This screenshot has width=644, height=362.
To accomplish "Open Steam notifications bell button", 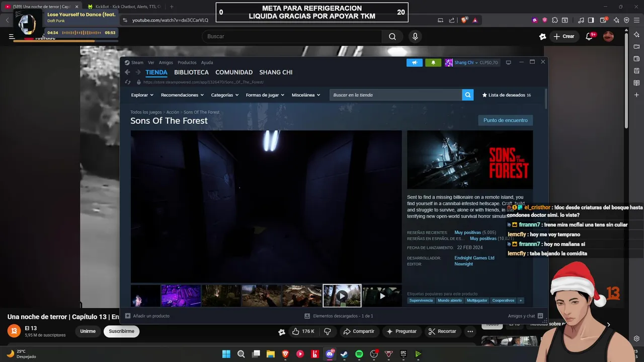I will [x=433, y=63].
